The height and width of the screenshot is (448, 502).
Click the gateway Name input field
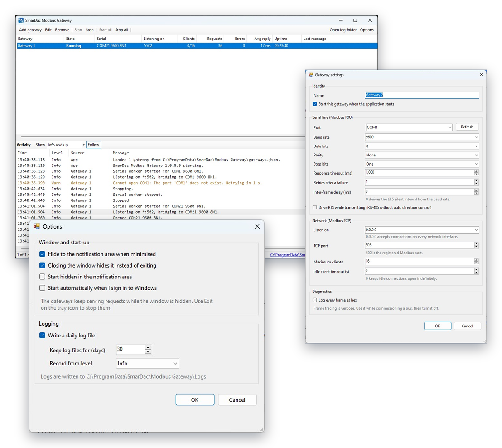(x=422, y=95)
